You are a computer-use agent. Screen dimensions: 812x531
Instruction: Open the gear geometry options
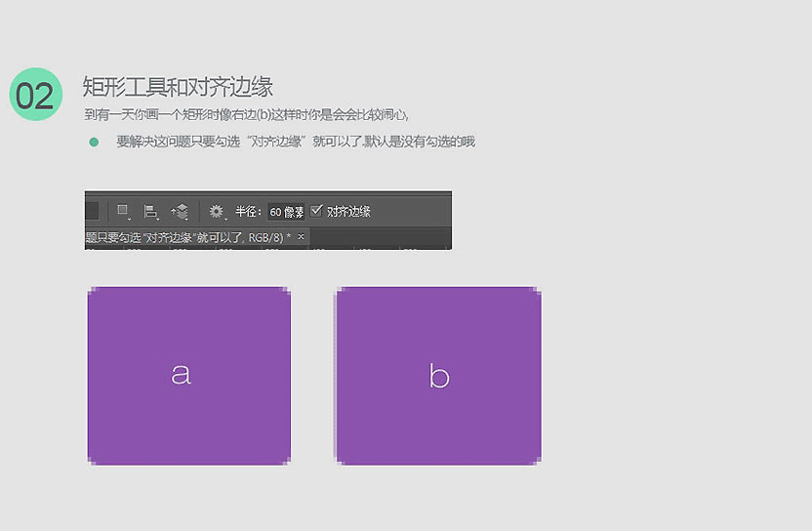click(x=217, y=212)
